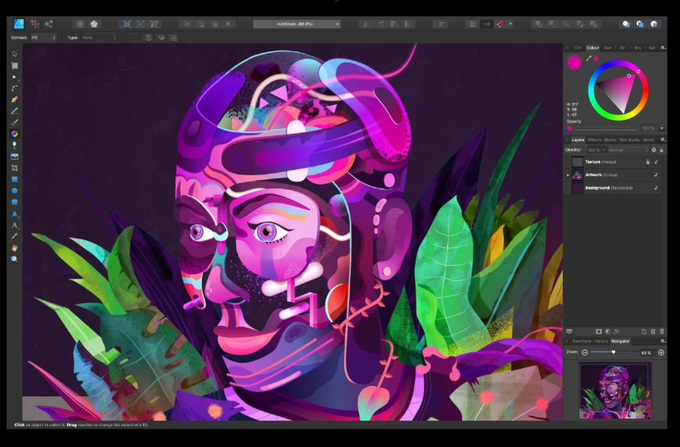This screenshot has height=447, width=680.
Task: Toggle visibility of Texture layer
Action: pos(656,162)
